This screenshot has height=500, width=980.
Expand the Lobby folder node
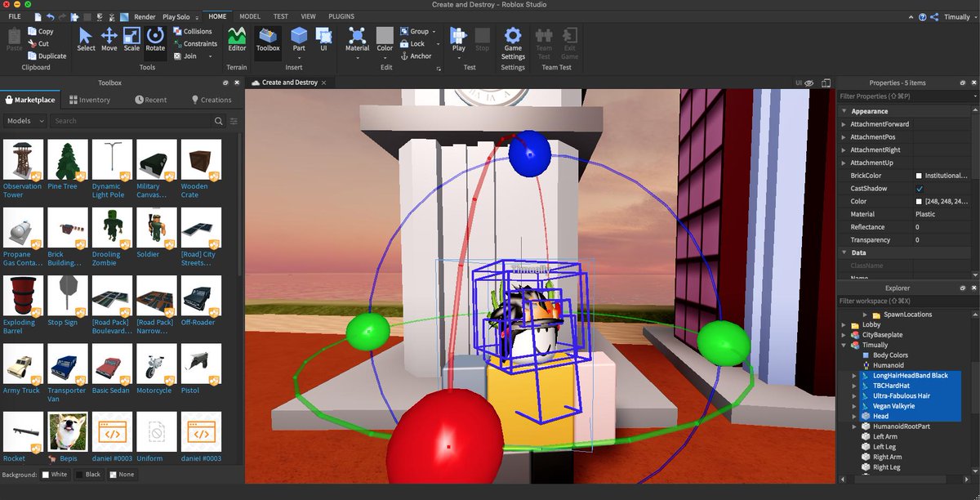(844, 324)
